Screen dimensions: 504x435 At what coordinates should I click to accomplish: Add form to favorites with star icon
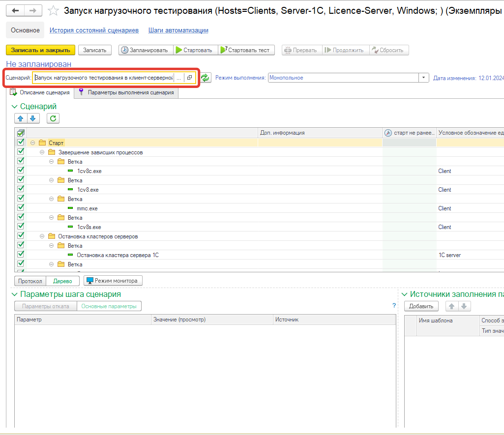[x=54, y=10]
